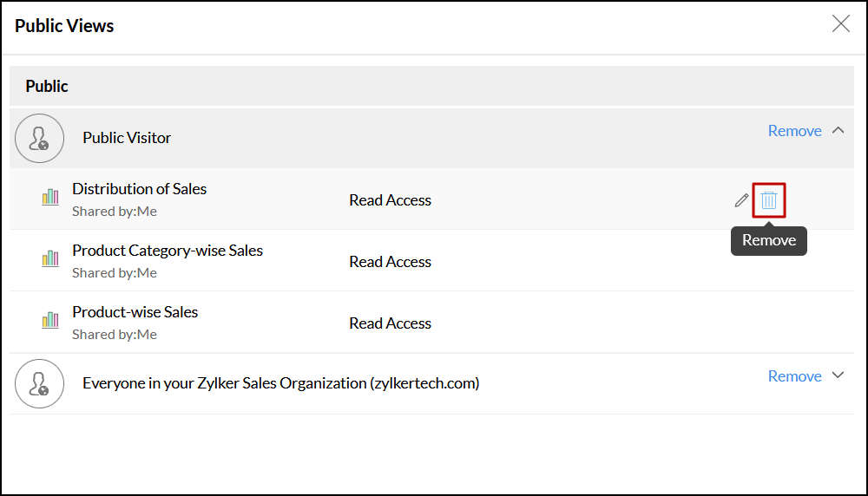This screenshot has height=496, width=868.
Task: Collapse the Public Visitor section
Action: click(838, 131)
